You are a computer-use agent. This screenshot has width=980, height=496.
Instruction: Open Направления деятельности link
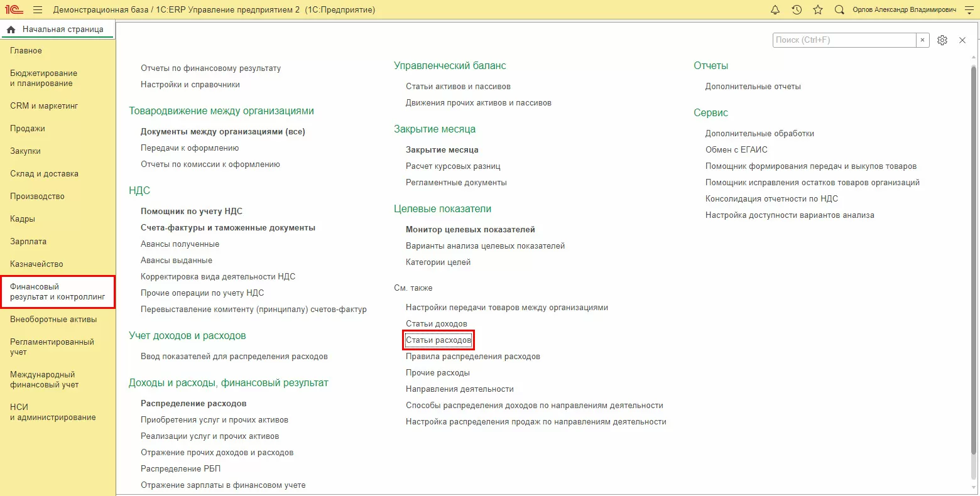pyautogui.click(x=460, y=389)
